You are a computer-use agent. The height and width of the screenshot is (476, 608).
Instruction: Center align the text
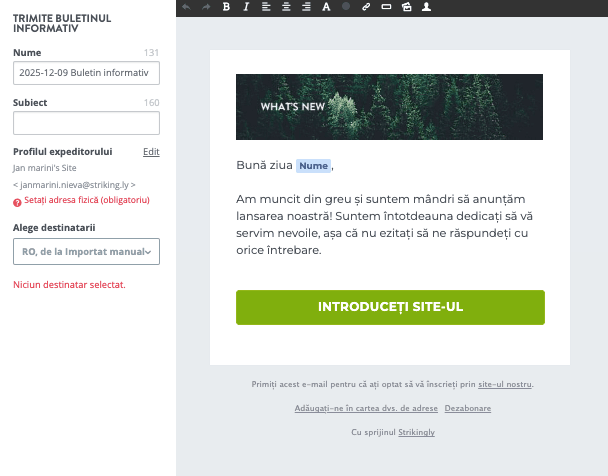pyautogui.click(x=286, y=7)
